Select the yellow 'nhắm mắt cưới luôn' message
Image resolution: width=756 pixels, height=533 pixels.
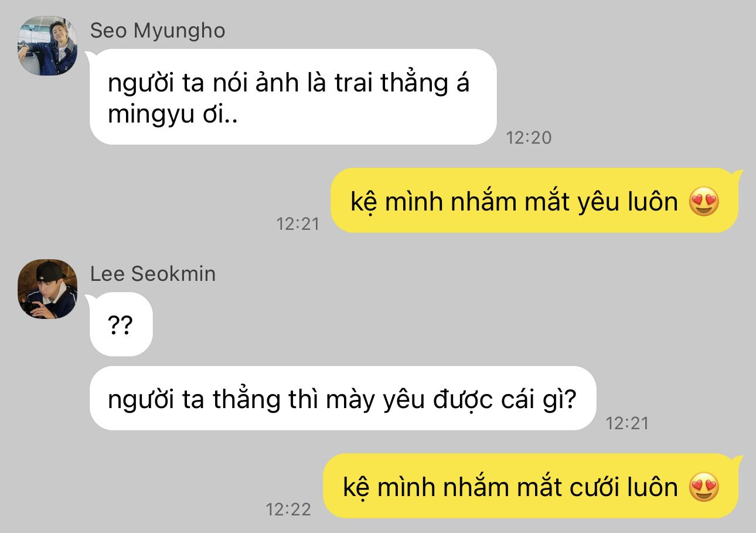click(531, 486)
